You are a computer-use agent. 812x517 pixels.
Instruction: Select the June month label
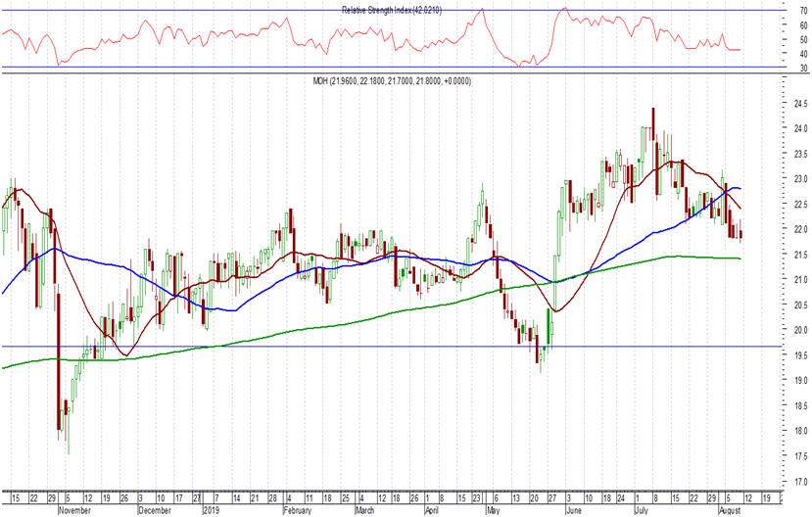click(575, 511)
